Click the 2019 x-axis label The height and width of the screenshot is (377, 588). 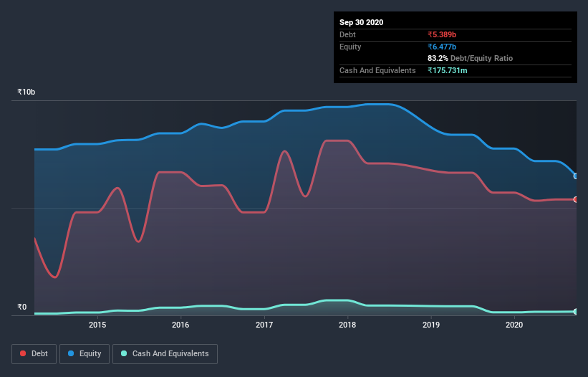431,325
